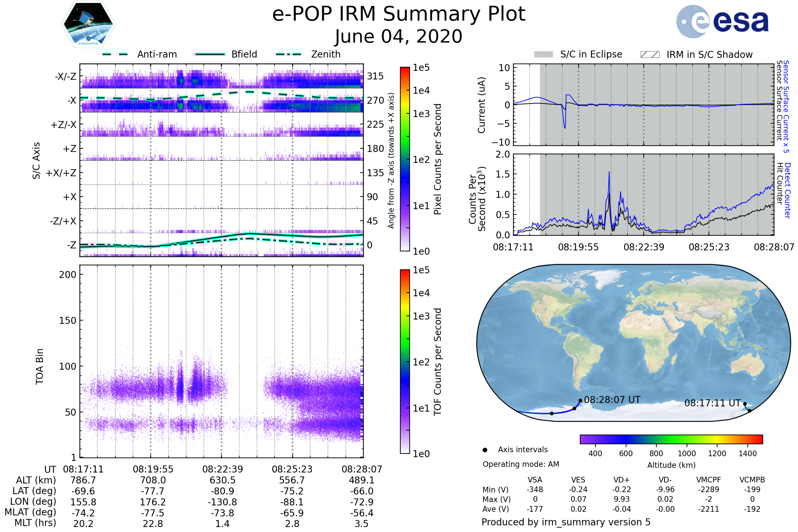Click the hatched IRM in S/C Shadow patch
This screenshot has width=798, height=532.
pyautogui.click(x=650, y=55)
